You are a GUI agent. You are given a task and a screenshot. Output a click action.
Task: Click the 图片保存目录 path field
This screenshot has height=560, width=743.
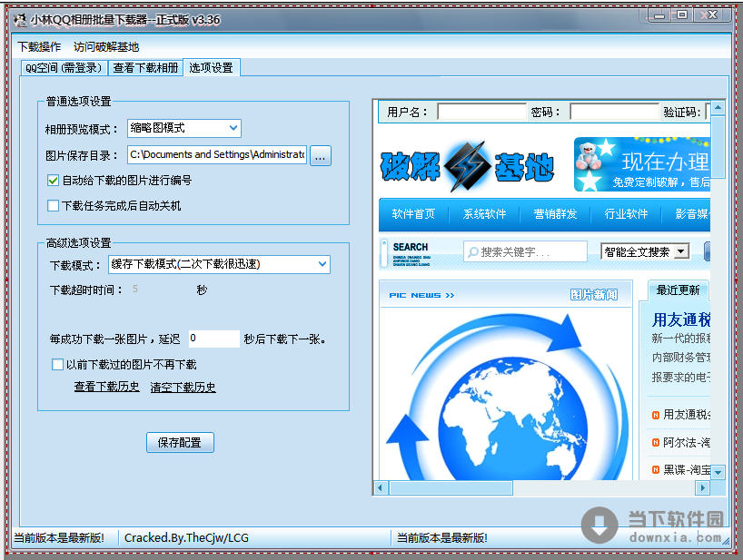(x=217, y=155)
